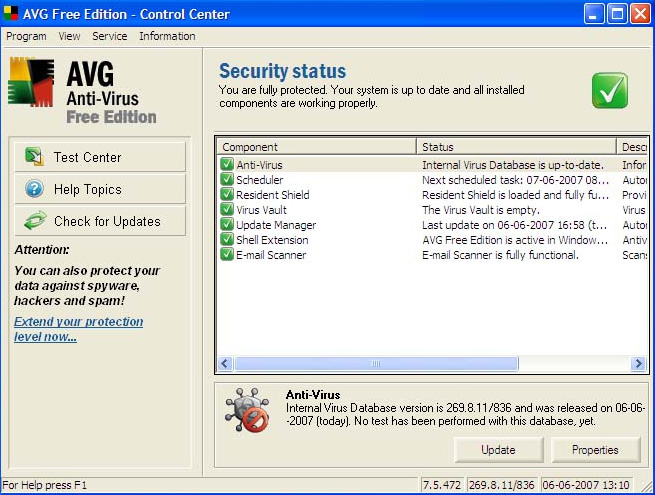
Task: Click database version 269.8.11/836 in status bar
Action: pos(501,485)
